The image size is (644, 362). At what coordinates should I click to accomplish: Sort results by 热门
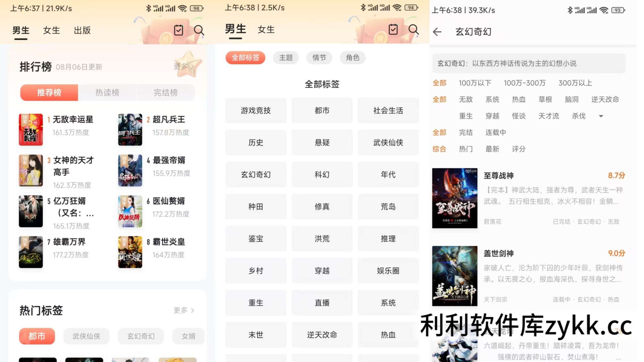[x=466, y=149]
